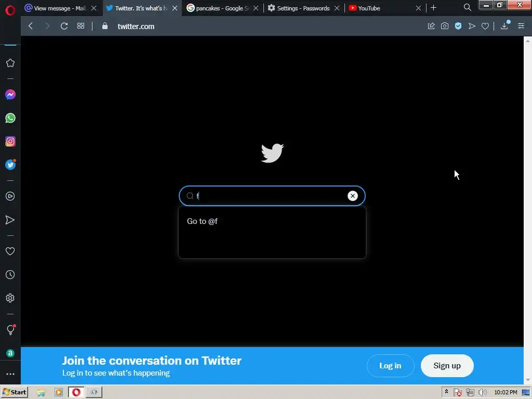Image resolution: width=532 pixels, height=399 pixels.
Task: Open Instagram in the sidebar
Action: (x=10, y=141)
